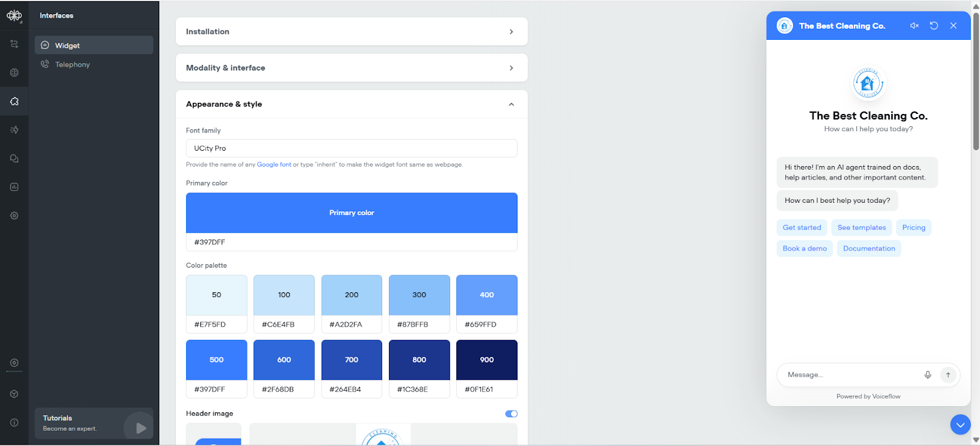Select the 100 palette swatch

(284, 295)
